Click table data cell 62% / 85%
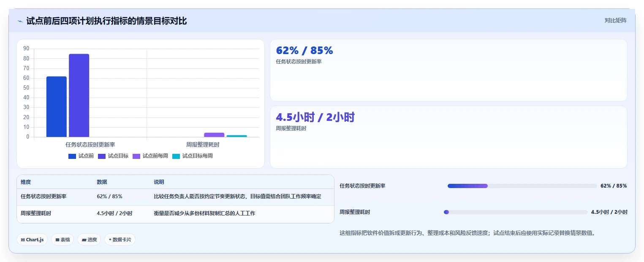The width and height of the screenshot is (644, 262). coord(110,196)
